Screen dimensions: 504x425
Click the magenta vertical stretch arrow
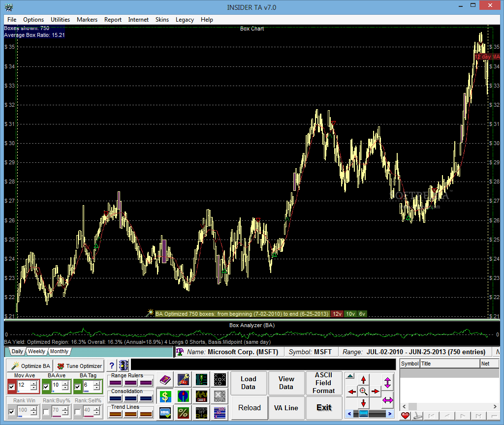click(x=387, y=382)
